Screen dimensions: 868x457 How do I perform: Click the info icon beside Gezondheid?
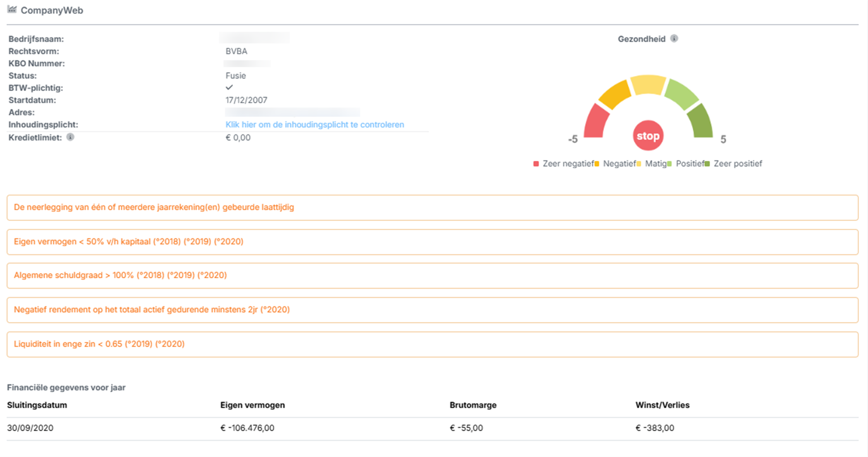pos(674,39)
